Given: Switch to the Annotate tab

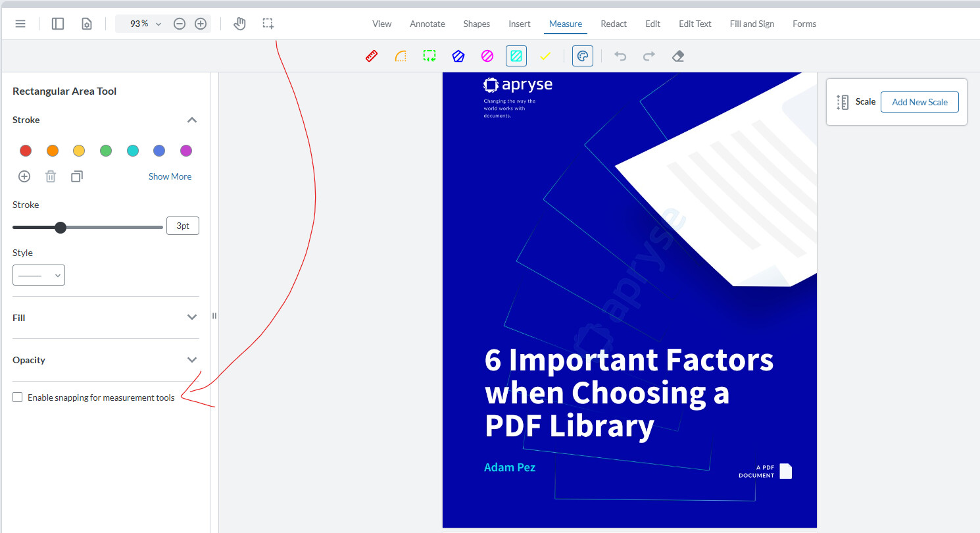Looking at the screenshot, I should coord(428,24).
